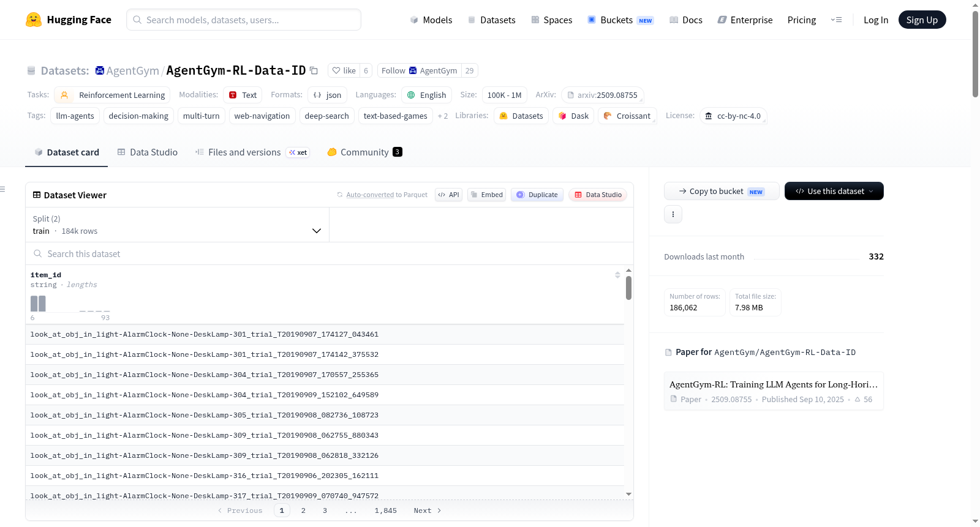The height and width of the screenshot is (527, 980).
Task: Select the multi-turn tag
Action: (x=201, y=116)
